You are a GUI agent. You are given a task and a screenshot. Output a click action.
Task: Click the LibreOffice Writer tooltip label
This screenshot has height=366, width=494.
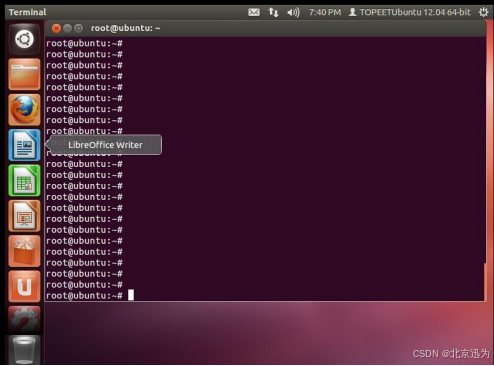point(105,145)
